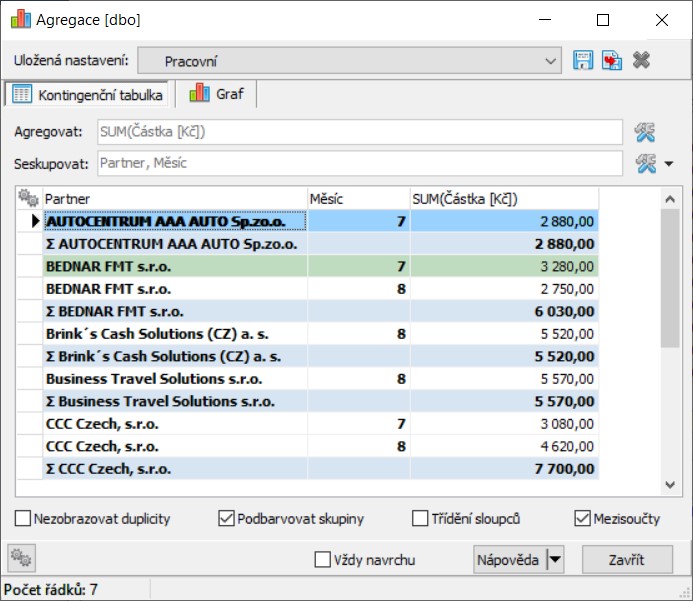The width and height of the screenshot is (693, 601).
Task: Select the Σ Brink´s Cash Solutions subtotal row
Action: 321,356
